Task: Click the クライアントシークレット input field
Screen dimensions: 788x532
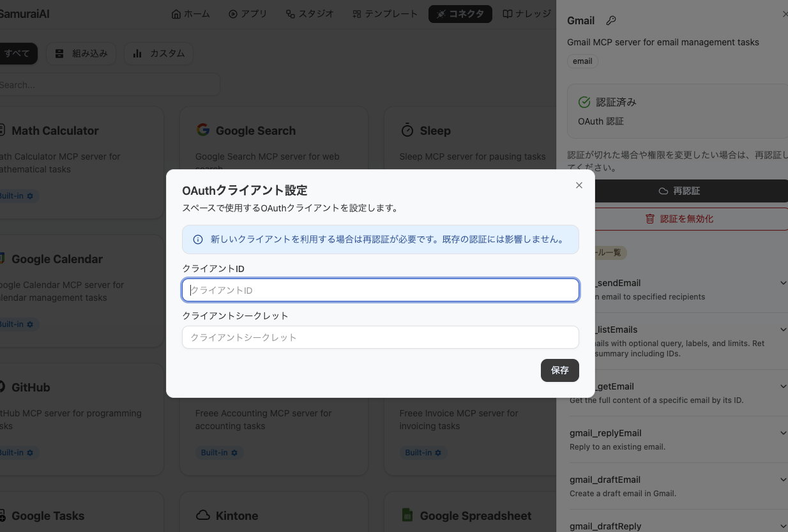Action: pyautogui.click(x=381, y=337)
